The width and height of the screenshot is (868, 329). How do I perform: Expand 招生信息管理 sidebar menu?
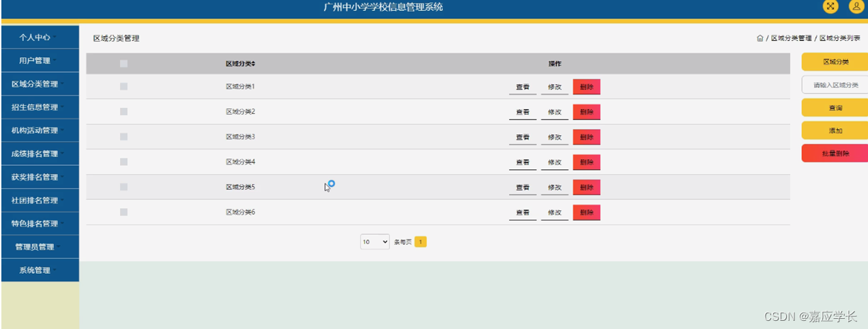click(40, 107)
